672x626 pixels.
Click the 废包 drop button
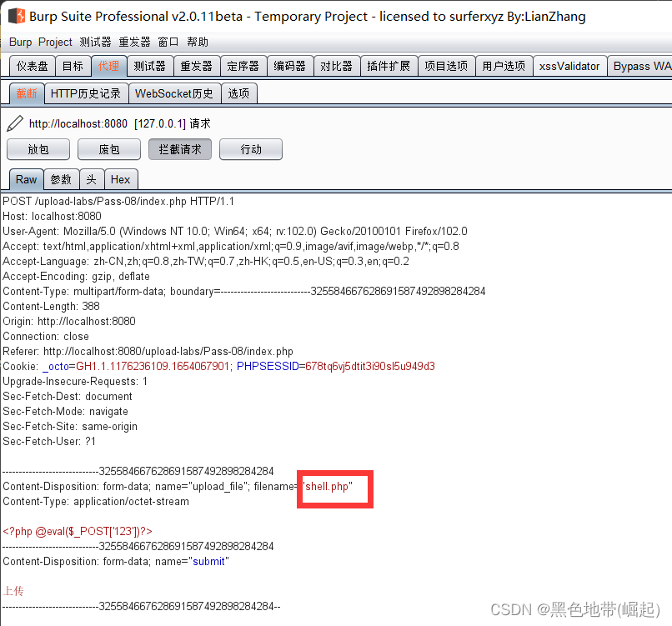109,149
